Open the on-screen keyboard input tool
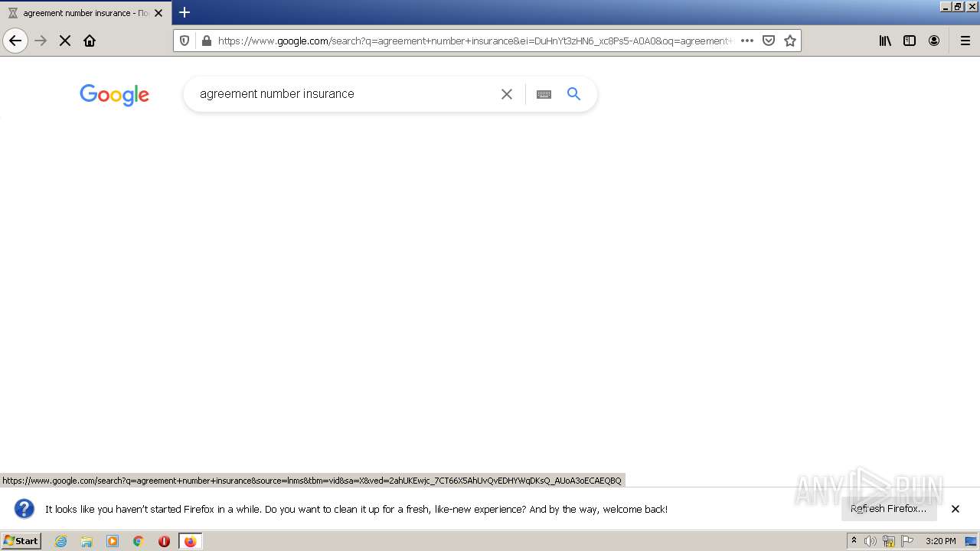The width and height of the screenshot is (980, 551). pyautogui.click(x=544, y=94)
